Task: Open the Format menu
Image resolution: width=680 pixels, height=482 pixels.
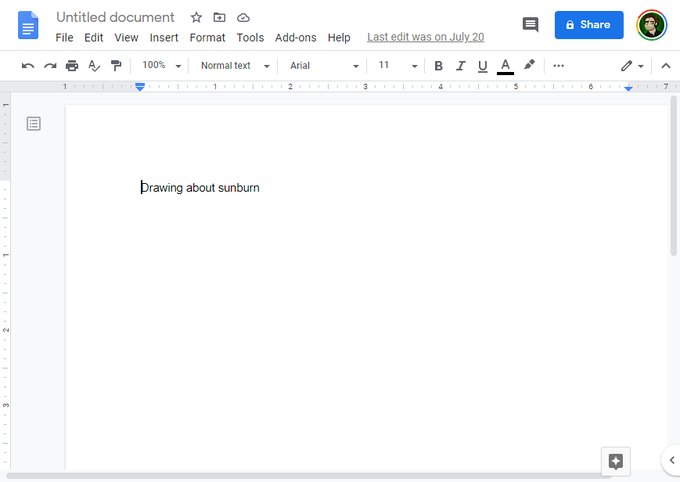Action: [207, 38]
